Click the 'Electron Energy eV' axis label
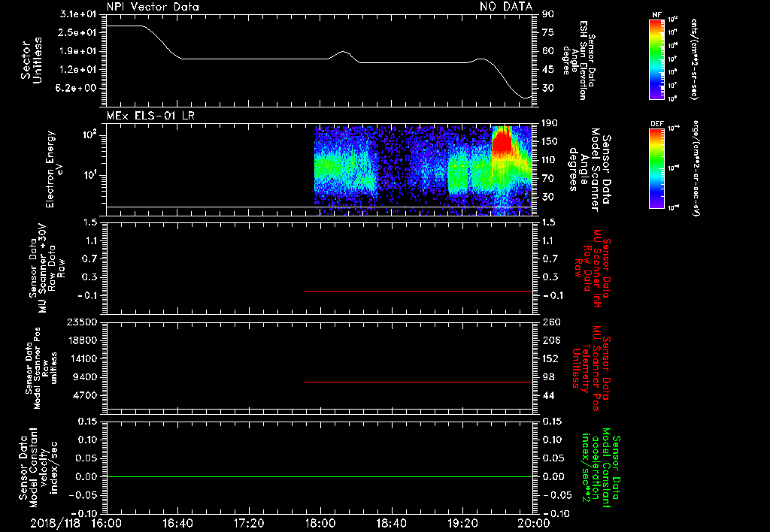The width and height of the screenshot is (770, 532). point(53,169)
